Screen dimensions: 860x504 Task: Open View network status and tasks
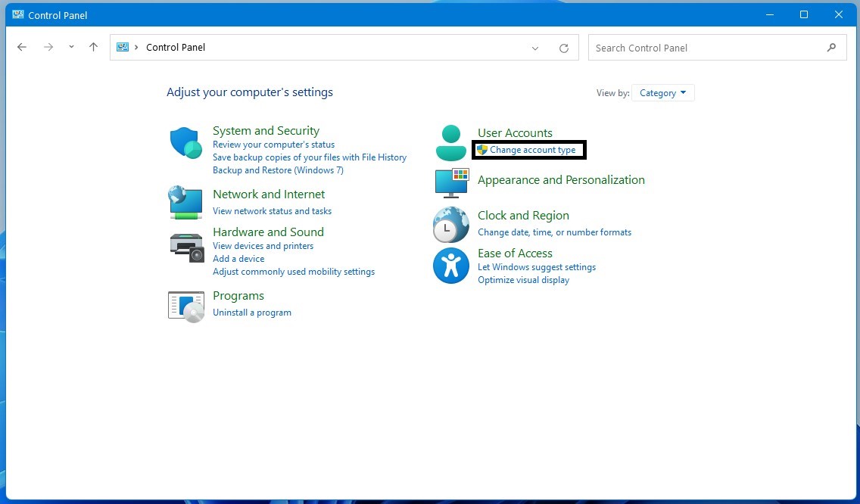pos(272,210)
